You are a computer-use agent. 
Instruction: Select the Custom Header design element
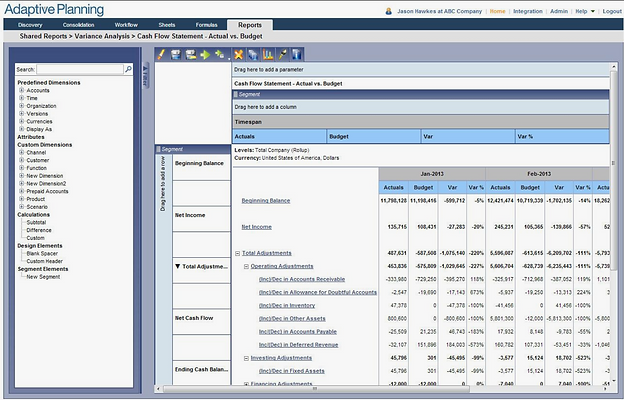coord(45,261)
